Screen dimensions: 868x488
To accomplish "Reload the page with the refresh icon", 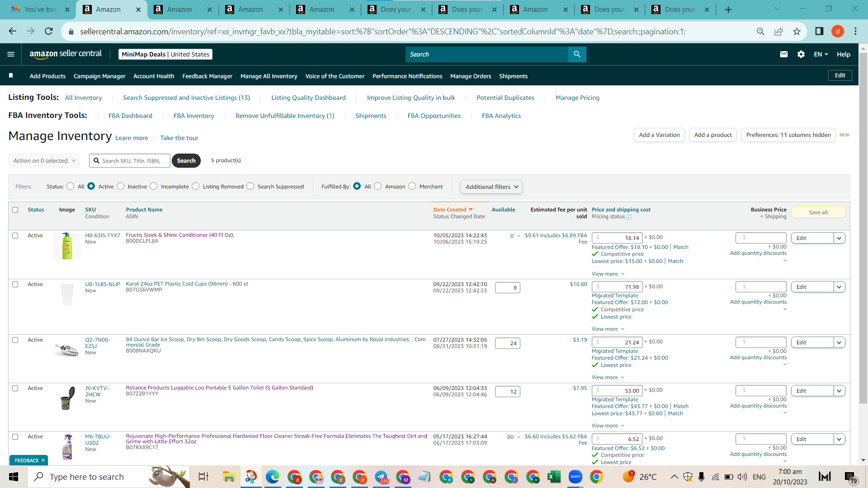I will pos(49,31).
